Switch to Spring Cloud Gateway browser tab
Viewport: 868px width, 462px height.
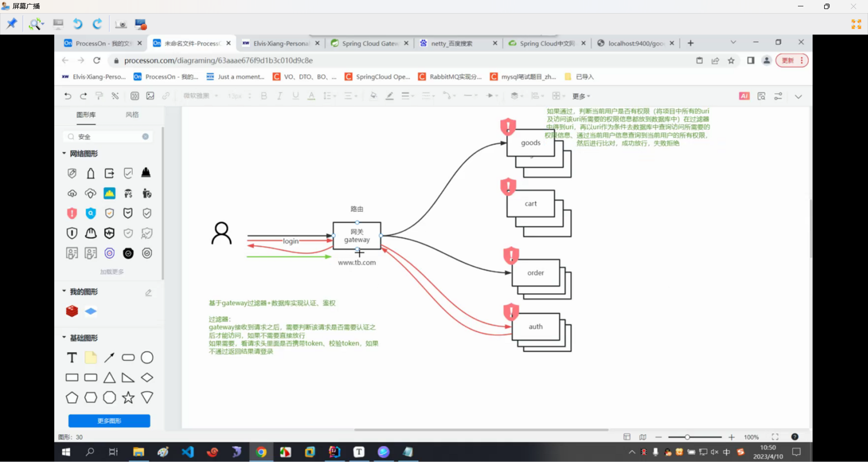point(369,43)
